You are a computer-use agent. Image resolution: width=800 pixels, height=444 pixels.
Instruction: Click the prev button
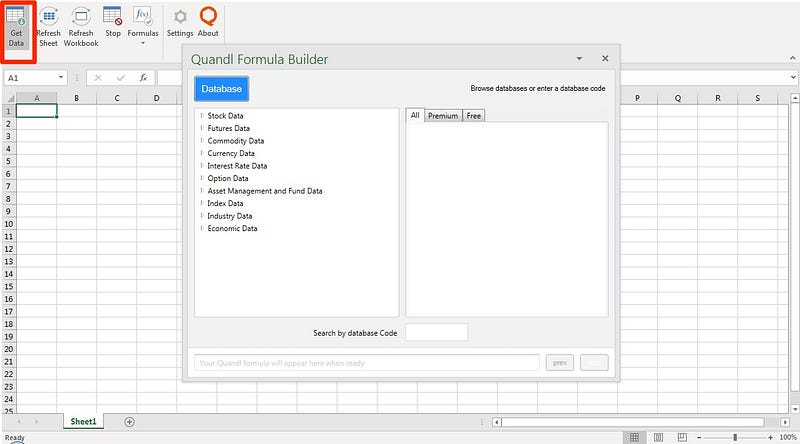[560, 363]
